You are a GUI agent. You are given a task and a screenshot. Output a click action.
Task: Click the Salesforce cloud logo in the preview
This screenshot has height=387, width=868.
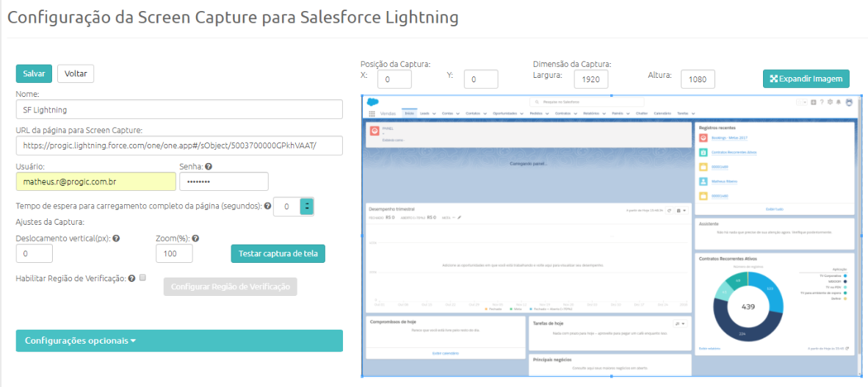372,102
